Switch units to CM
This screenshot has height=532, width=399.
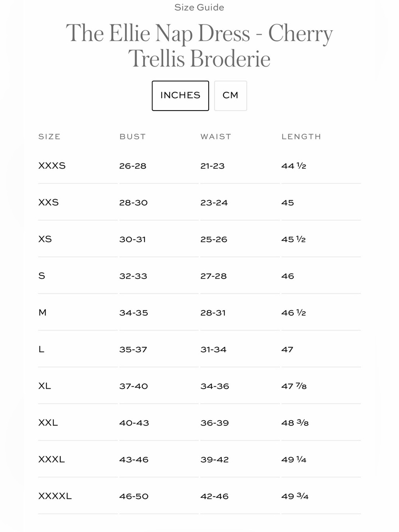[x=231, y=96]
